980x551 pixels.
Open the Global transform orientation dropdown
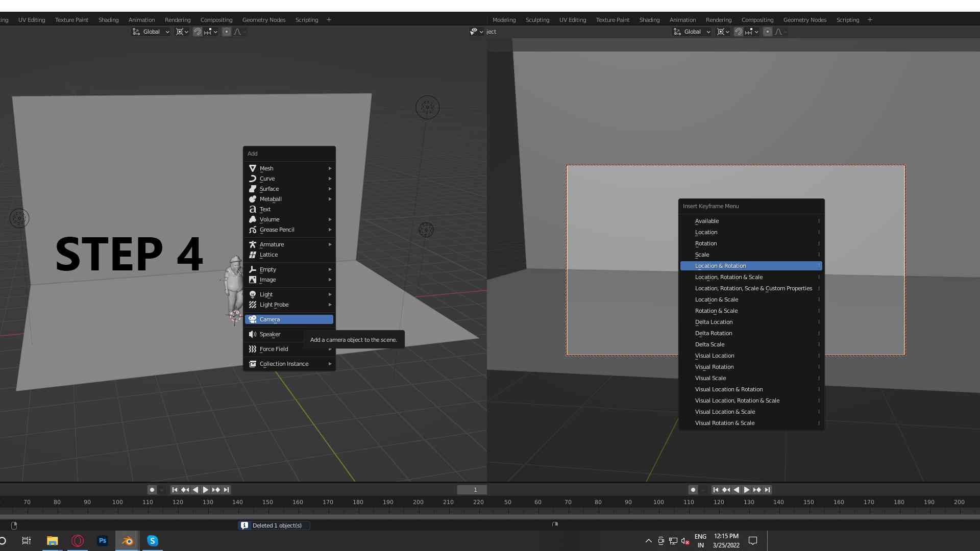[151, 31]
